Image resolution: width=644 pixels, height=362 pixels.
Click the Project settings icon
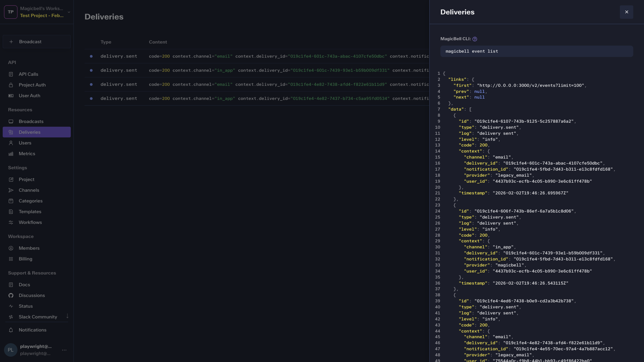pyautogui.click(x=11, y=179)
